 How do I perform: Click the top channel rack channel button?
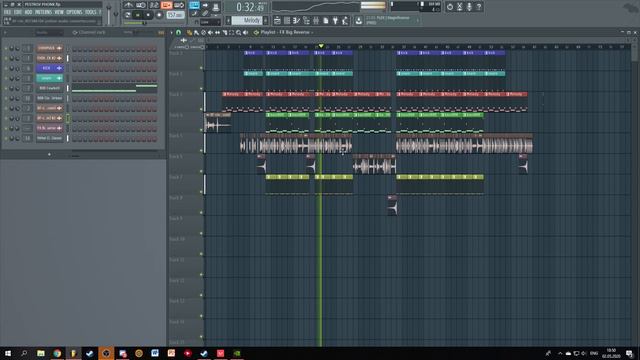pyautogui.click(x=49, y=48)
